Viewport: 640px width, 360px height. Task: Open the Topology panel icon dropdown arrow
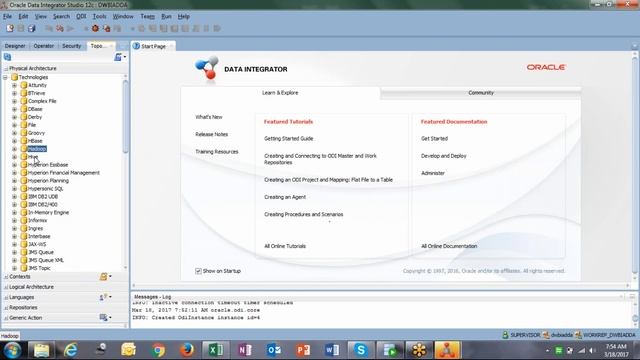point(125,57)
